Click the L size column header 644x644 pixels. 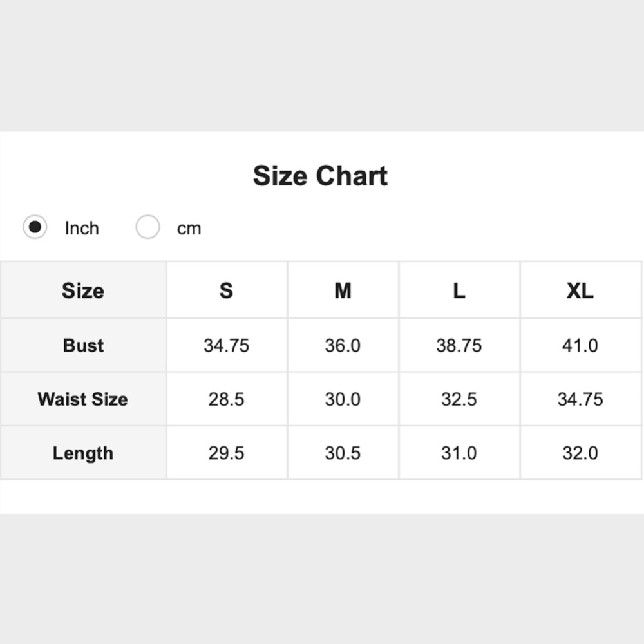[x=459, y=290]
